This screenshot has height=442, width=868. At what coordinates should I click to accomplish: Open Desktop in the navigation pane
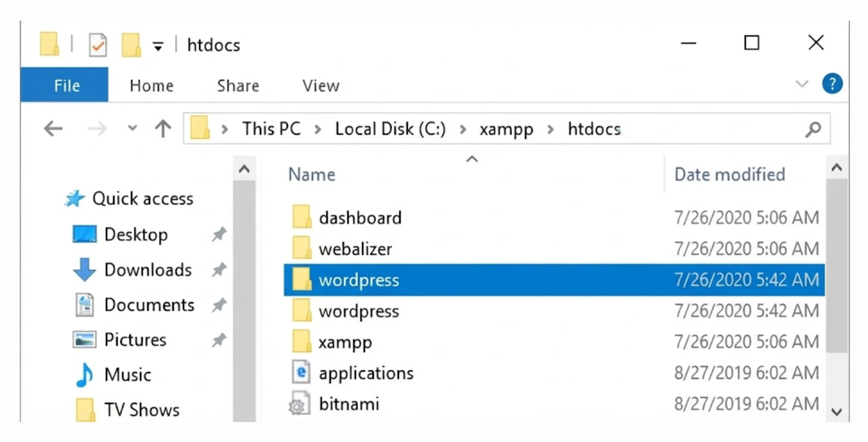[136, 234]
